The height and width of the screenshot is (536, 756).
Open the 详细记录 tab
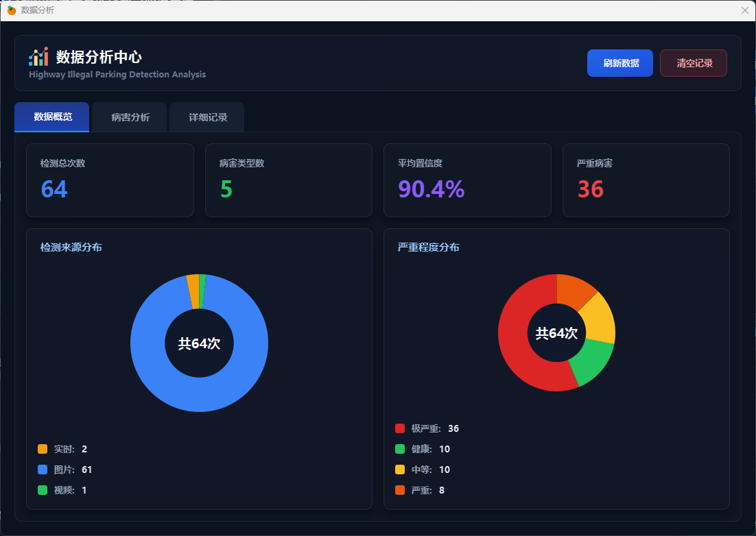(208, 117)
